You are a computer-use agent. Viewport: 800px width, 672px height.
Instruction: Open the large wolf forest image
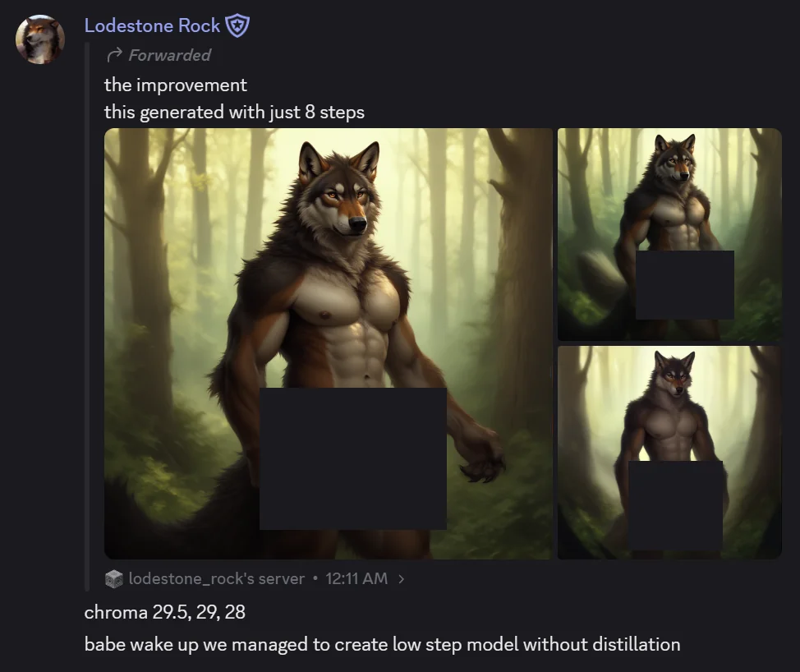click(328, 343)
